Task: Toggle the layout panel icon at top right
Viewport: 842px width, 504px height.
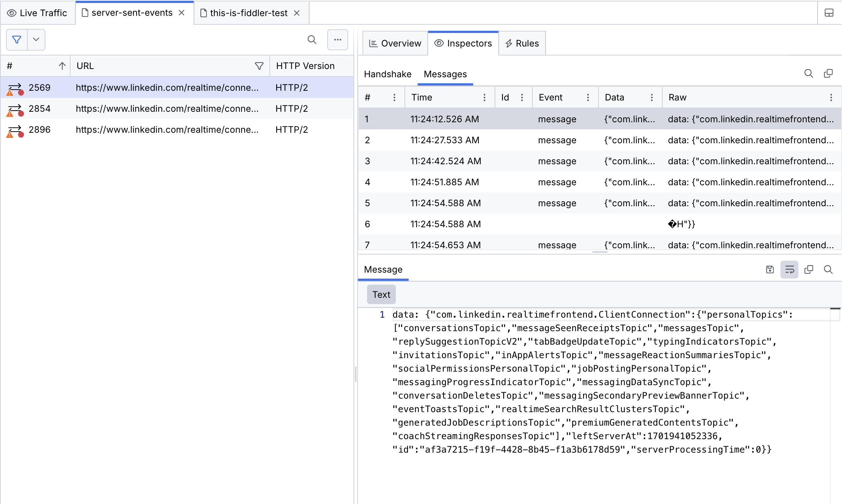Action: (829, 13)
